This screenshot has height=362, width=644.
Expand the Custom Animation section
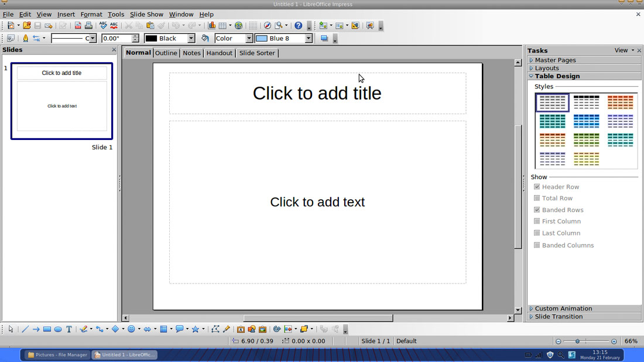click(563, 309)
